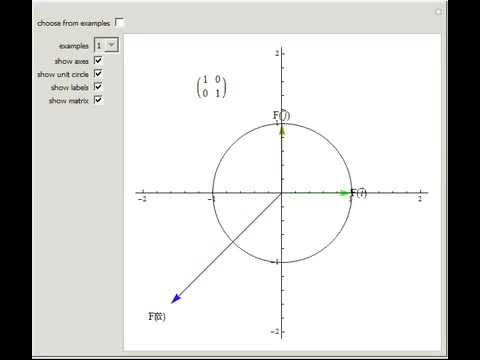
Task: Click the 'show labels' label text
Action: (x=70, y=88)
